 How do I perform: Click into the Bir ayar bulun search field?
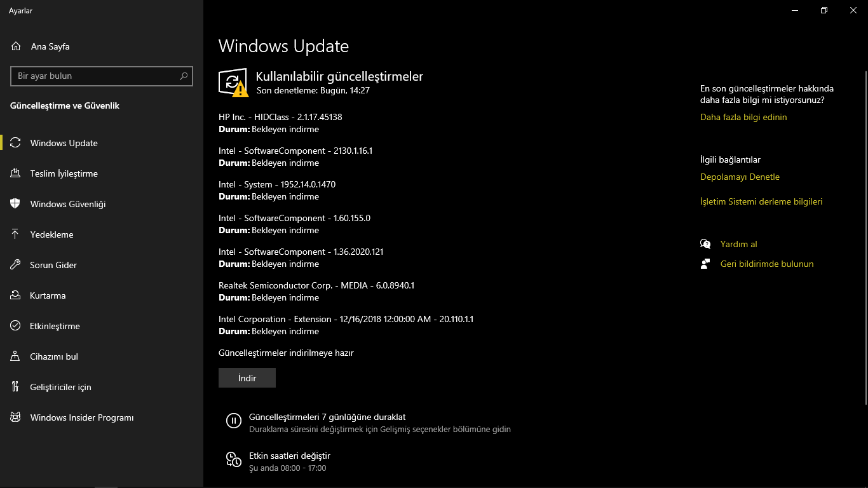coord(102,76)
